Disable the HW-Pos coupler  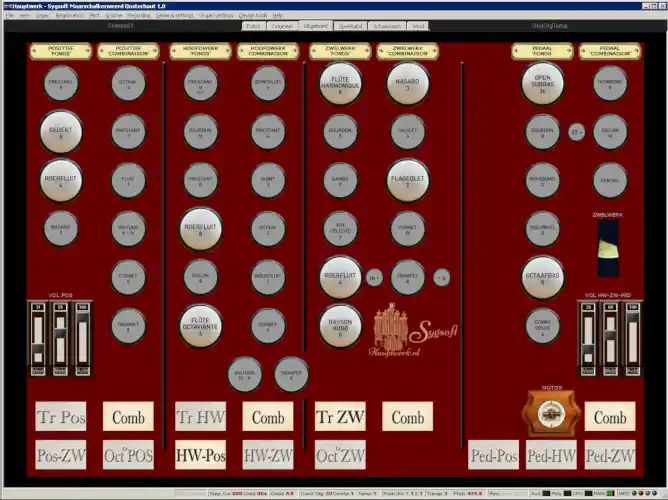200,455
